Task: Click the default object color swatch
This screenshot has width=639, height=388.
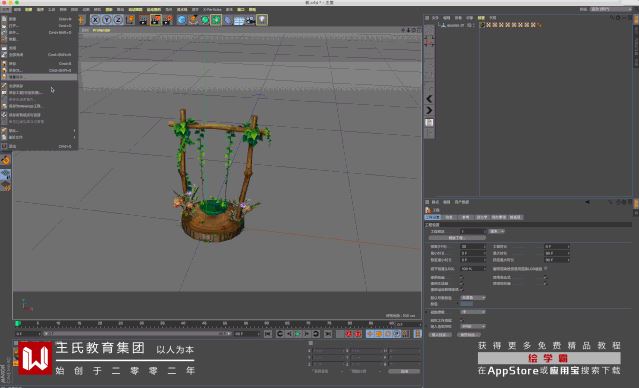Action: (x=467, y=304)
